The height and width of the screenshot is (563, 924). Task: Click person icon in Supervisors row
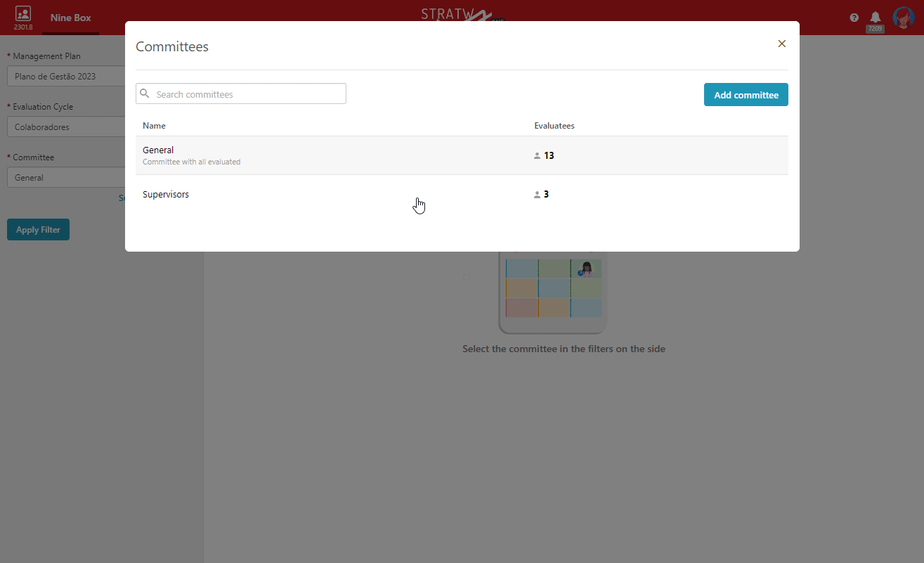(x=538, y=195)
